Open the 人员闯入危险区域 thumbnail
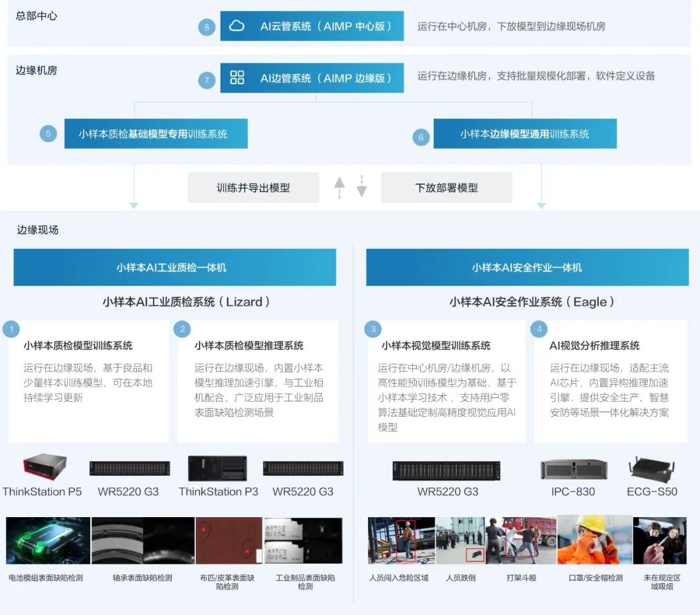The image size is (700, 615). coord(401,540)
